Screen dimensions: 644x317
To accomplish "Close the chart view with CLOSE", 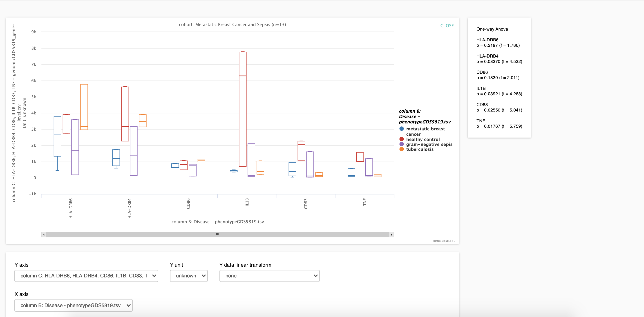I will (x=447, y=26).
